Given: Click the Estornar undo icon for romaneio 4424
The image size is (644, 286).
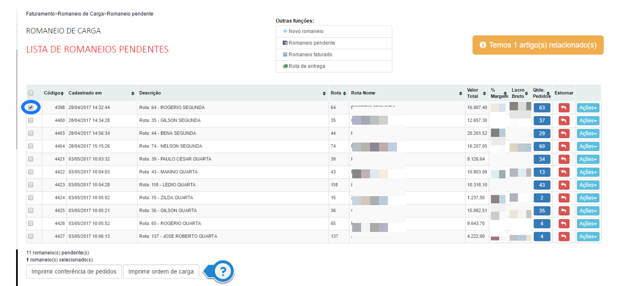Looking at the screenshot, I should click(564, 198).
